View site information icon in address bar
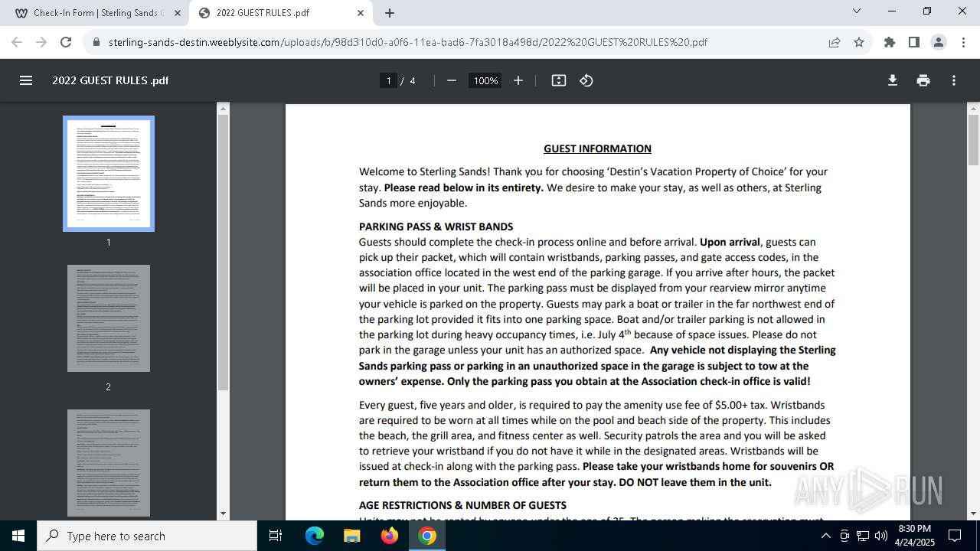 click(96, 42)
